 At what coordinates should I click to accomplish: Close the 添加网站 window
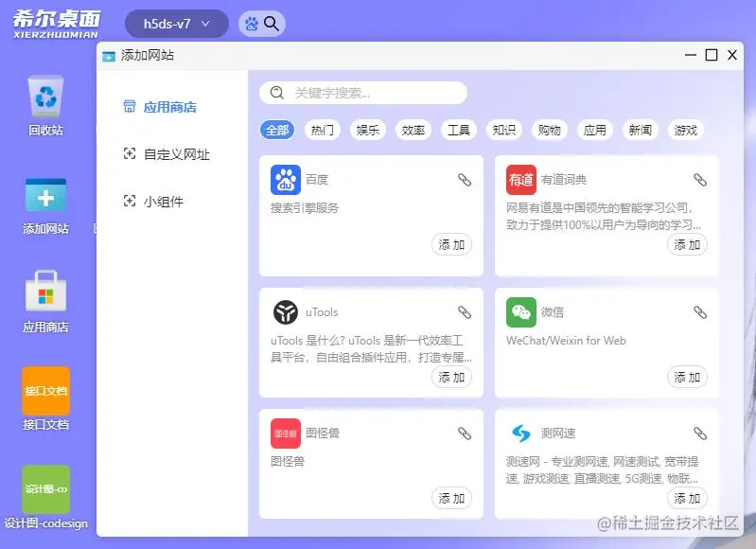point(732,55)
